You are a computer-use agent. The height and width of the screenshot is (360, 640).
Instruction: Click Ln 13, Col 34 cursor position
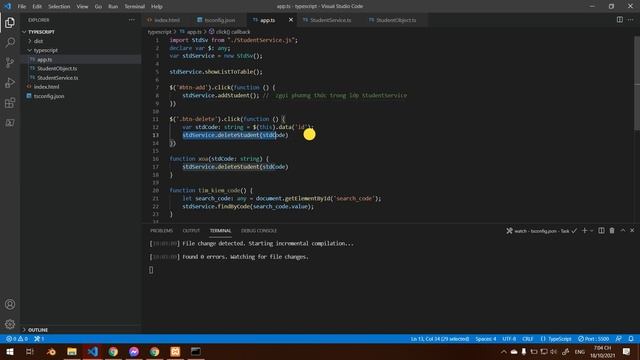440,339
